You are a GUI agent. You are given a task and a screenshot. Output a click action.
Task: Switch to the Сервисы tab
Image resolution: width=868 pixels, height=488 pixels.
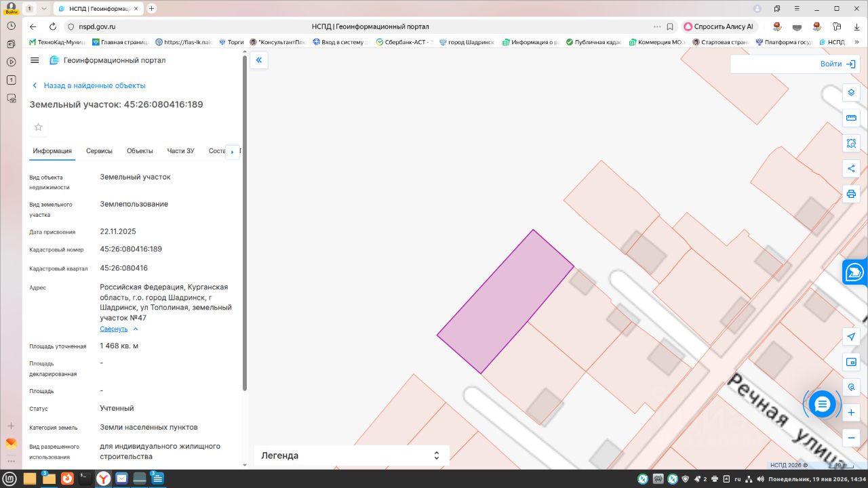click(99, 151)
